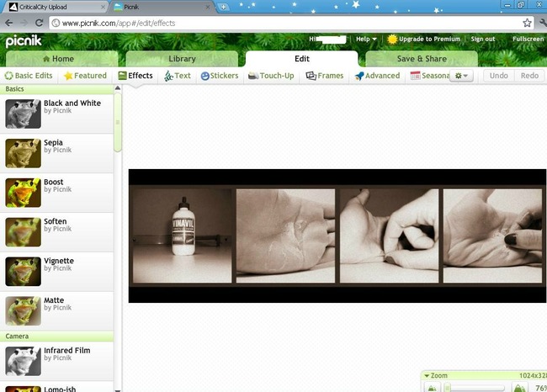Switch to the Home tab

[x=62, y=59]
